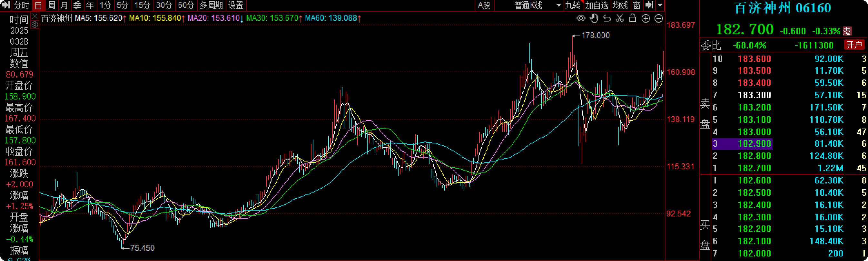
Task: Open the 普通K线 chart type dropdown
Action: pos(537,5)
